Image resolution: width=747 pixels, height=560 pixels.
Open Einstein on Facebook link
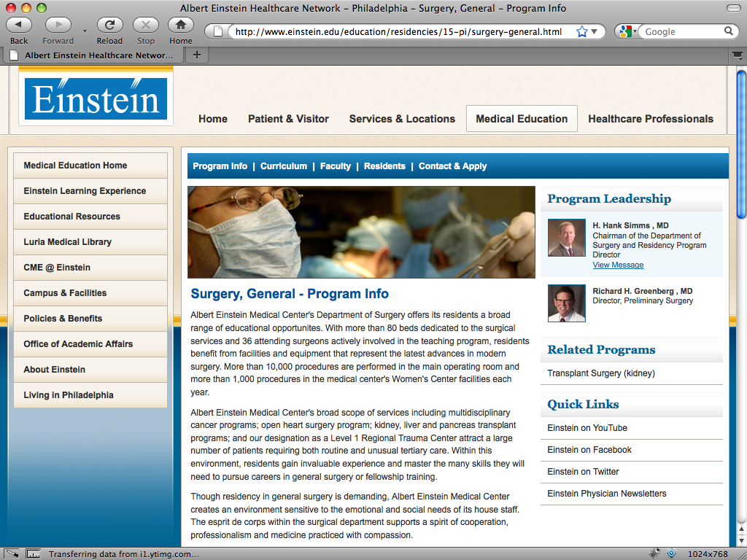589,450
